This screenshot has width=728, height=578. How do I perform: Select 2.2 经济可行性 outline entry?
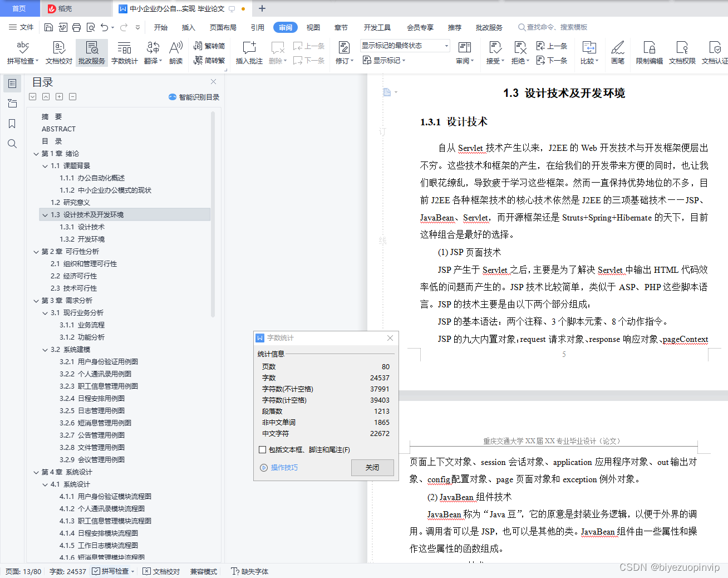(x=73, y=276)
